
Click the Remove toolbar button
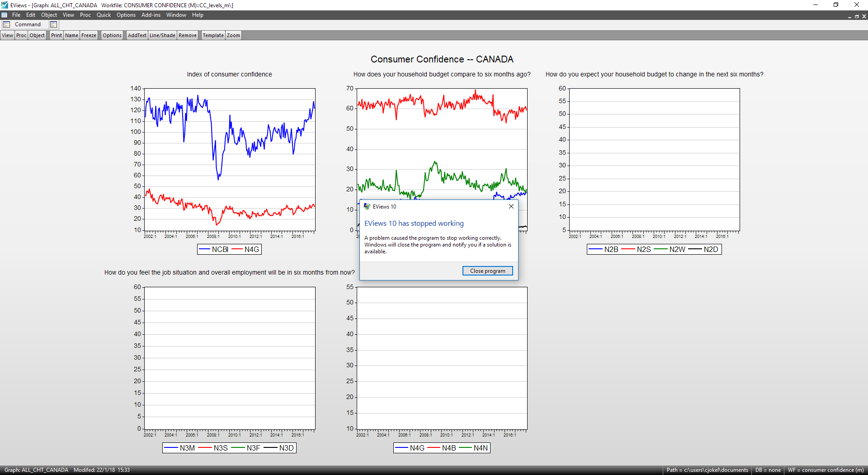[188, 35]
